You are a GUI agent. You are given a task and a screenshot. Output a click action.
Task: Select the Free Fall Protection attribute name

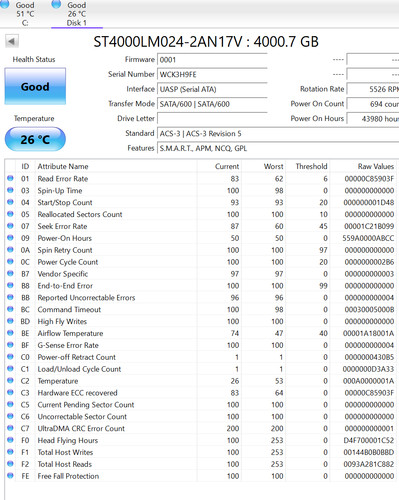(68, 476)
